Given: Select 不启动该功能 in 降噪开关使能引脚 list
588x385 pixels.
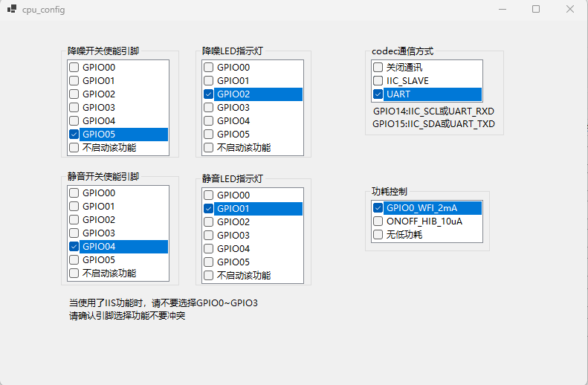Looking at the screenshot, I should [x=74, y=148].
